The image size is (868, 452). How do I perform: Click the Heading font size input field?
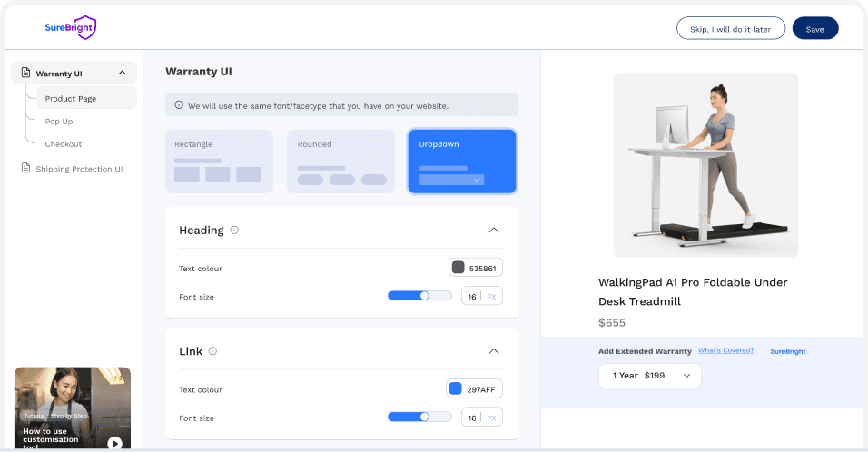coord(481,296)
